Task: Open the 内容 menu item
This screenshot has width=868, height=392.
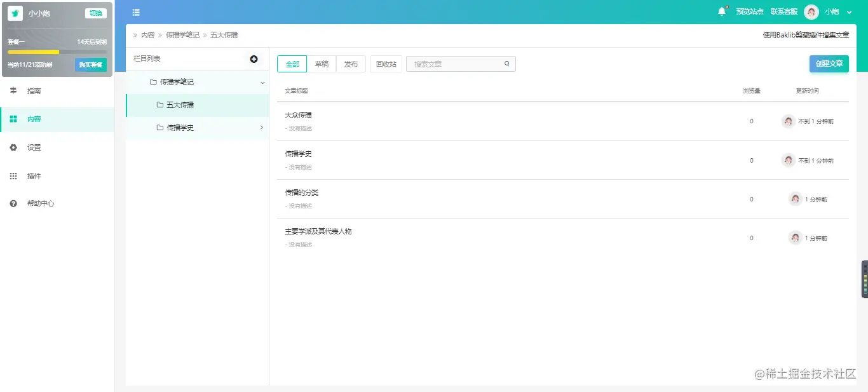Action: [x=57, y=119]
